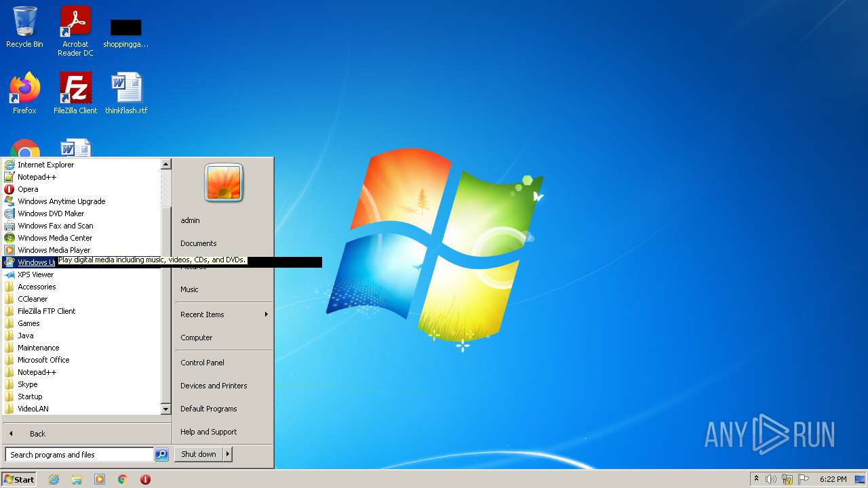Viewport: 868px width, 488px height.
Task: Click programs list scroll up arrow
Action: pos(165,164)
